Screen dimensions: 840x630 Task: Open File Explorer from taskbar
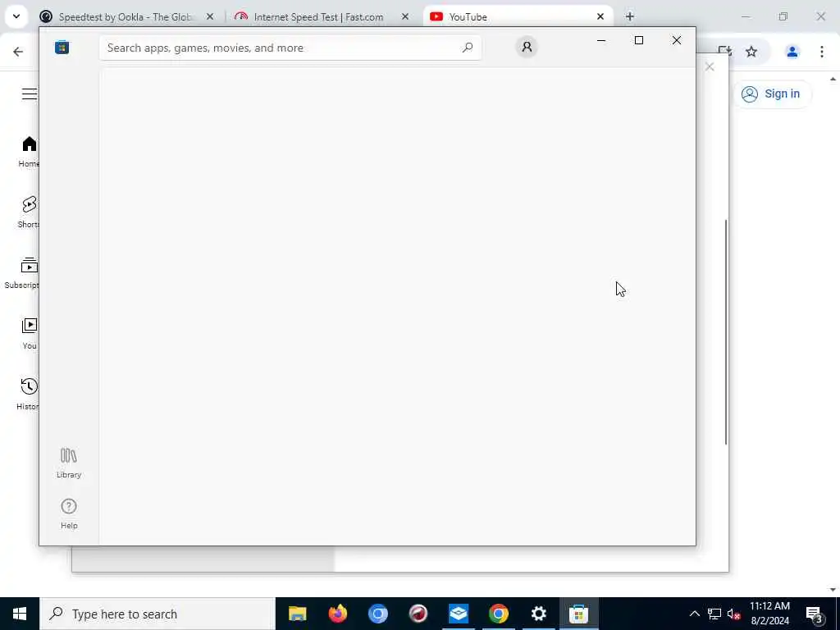tap(297, 614)
